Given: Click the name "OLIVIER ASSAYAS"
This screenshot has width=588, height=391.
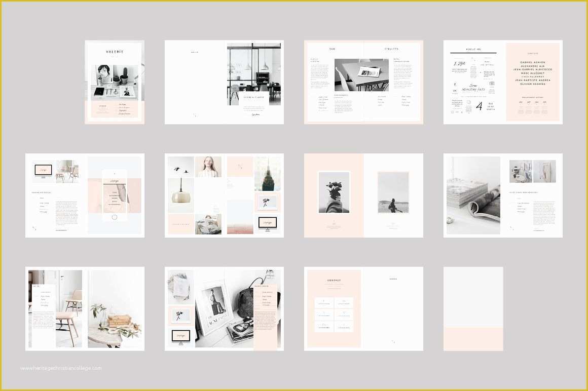Looking at the screenshot, I should (x=533, y=84).
